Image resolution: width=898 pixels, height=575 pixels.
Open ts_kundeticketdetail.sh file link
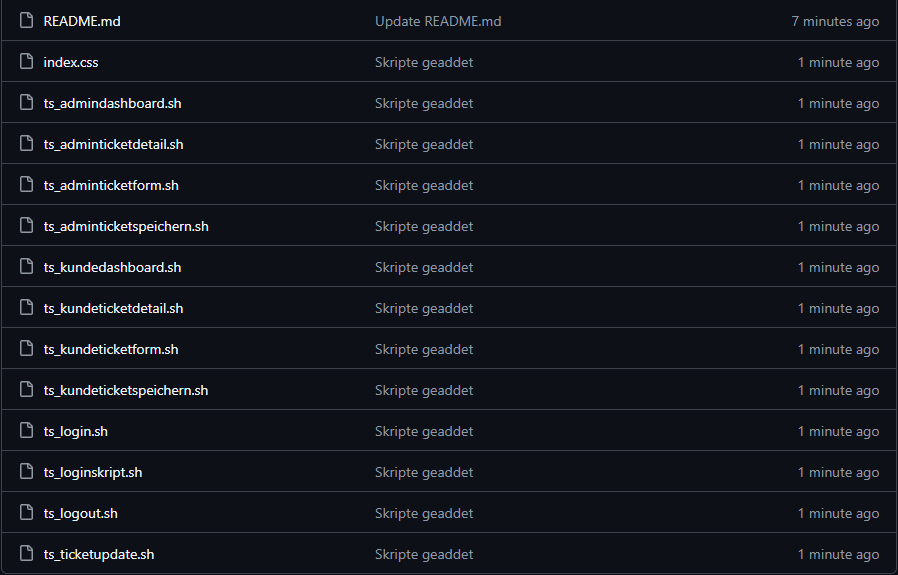coord(113,308)
